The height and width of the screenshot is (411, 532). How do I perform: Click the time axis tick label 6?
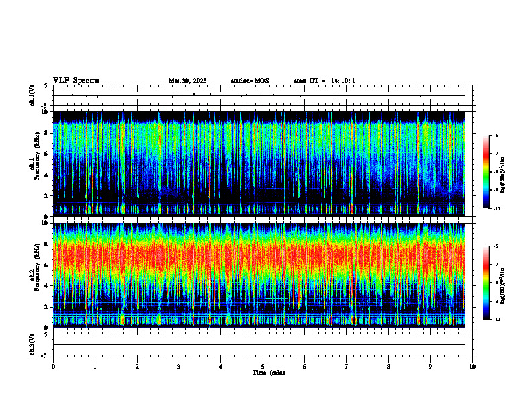[x=305, y=367]
